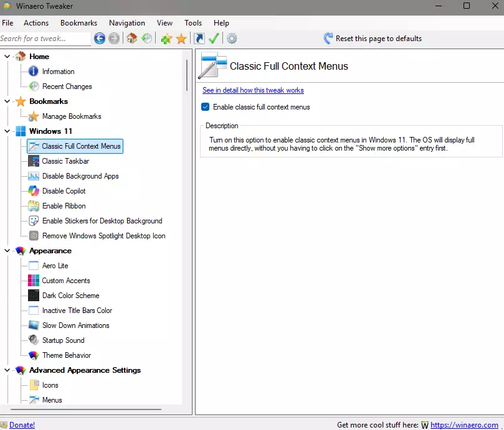Select Recent Changes in the tree
Image resolution: width=504 pixels, height=430 pixels.
tap(67, 86)
